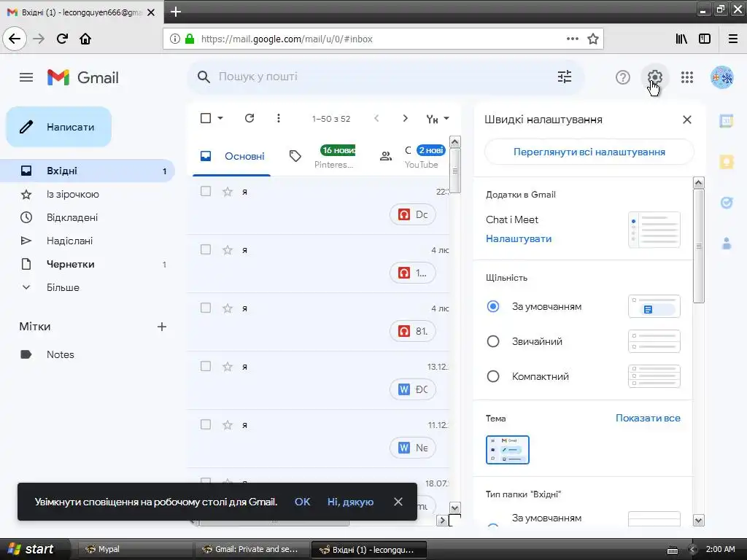747x560 pixels.
Task: Refresh the inbox message list
Action: click(249, 118)
